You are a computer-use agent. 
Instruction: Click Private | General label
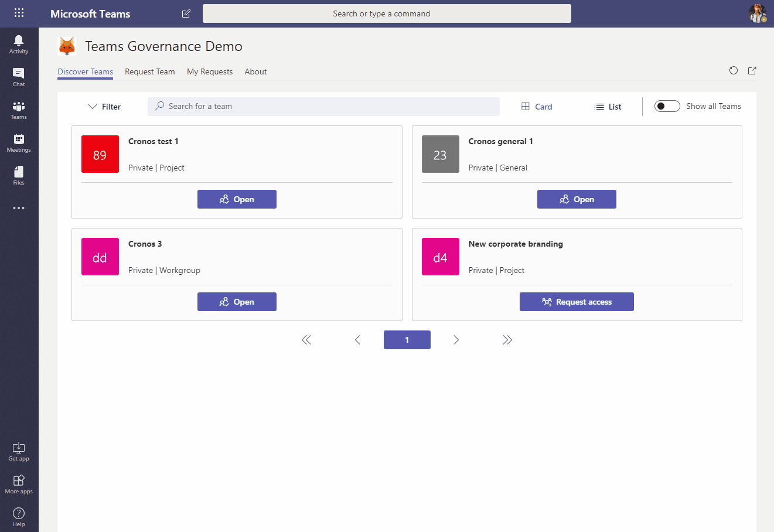(x=498, y=168)
